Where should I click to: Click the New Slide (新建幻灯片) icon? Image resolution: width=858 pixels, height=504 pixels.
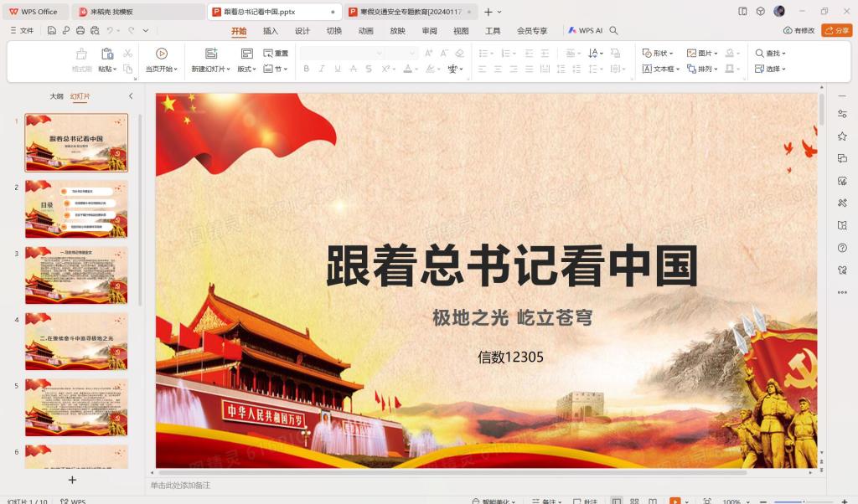pos(211,54)
